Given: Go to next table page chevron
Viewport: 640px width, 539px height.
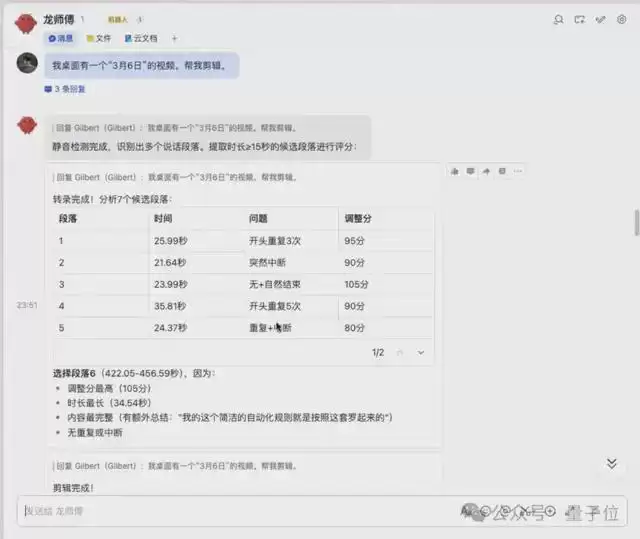Looking at the screenshot, I should (x=421, y=352).
